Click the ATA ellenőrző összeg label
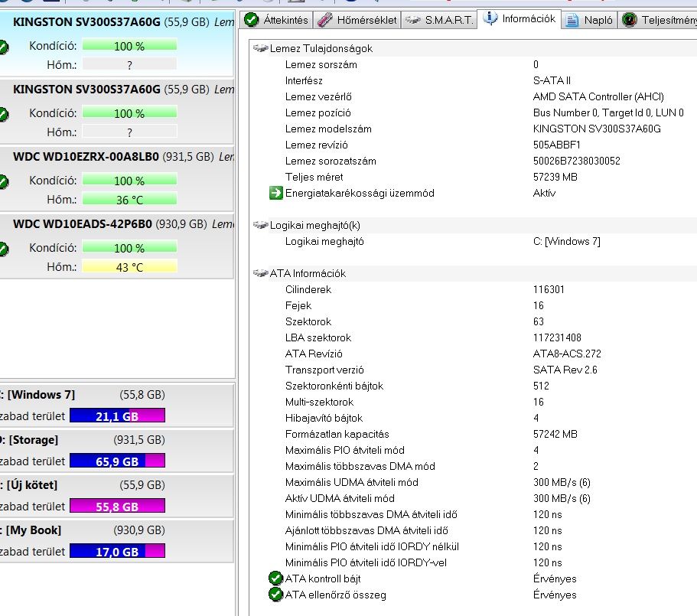 click(336, 595)
